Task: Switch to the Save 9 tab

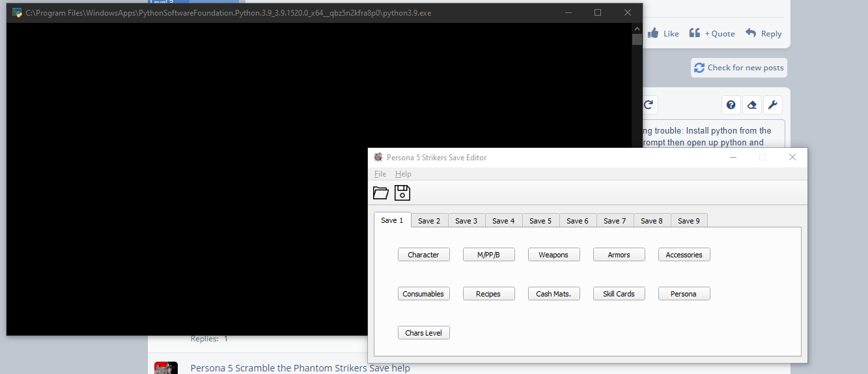Action: pos(689,221)
